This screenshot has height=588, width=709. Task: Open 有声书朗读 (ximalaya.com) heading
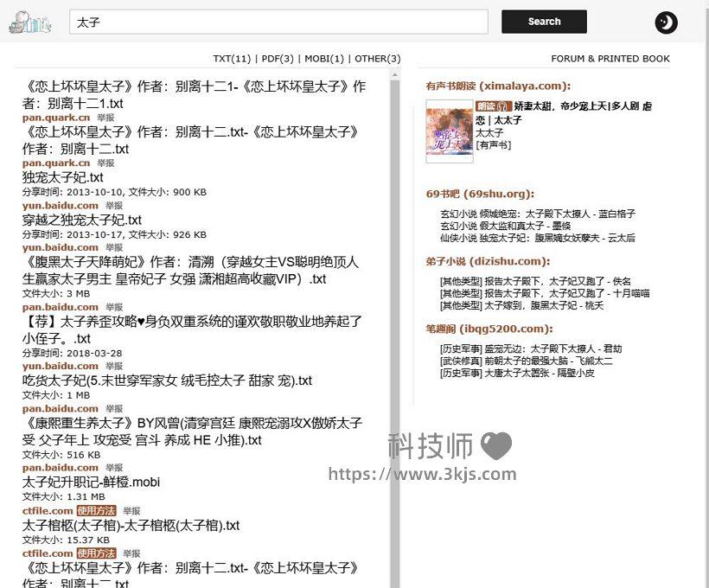498,86
